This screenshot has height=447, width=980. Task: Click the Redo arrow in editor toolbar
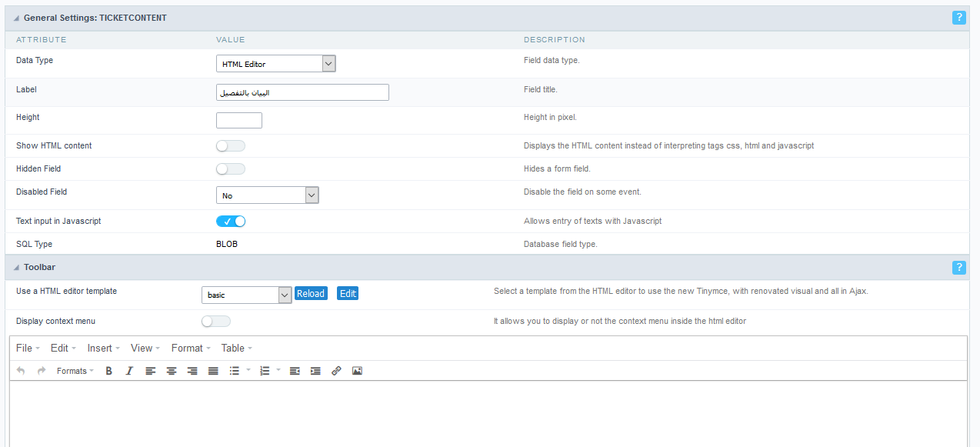[x=42, y=371]
